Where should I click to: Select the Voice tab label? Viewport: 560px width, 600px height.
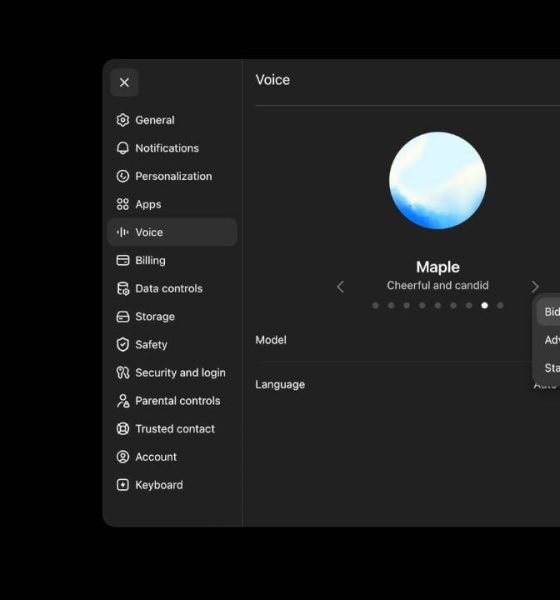pos(149,232)
